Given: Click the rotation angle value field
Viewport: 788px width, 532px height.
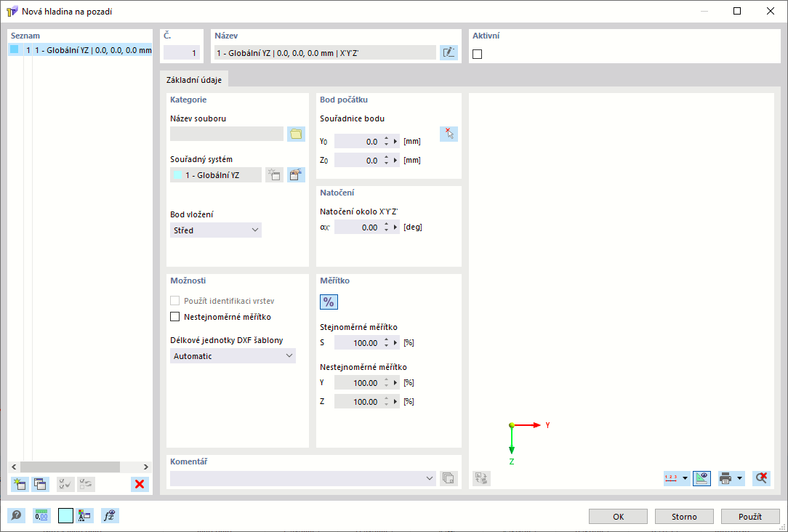Looking at the screenshot, I should [x=358, y=227].
